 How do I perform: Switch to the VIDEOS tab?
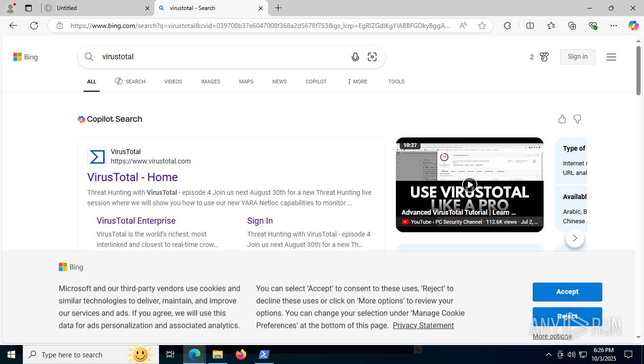[173, 82]
